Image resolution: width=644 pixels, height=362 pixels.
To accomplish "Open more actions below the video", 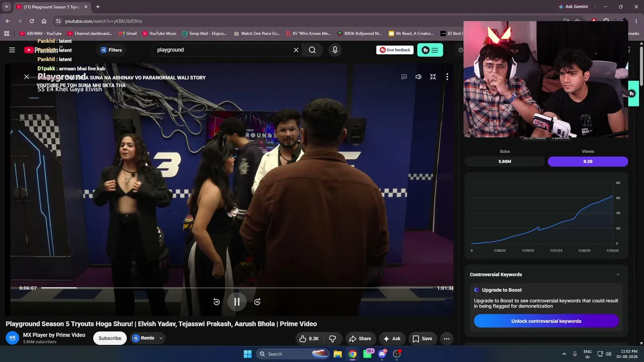I will 446,338.
